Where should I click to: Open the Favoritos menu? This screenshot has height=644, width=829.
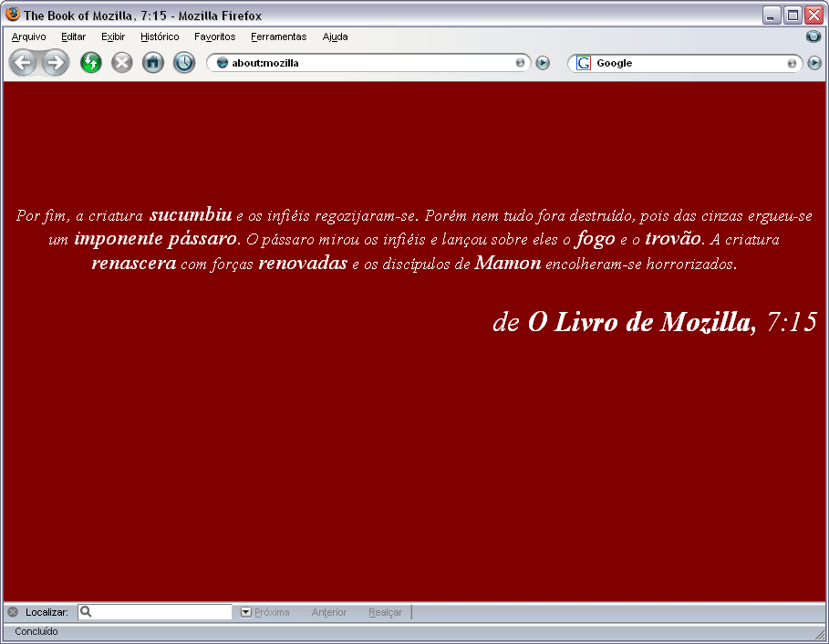(x=214, y=36)
